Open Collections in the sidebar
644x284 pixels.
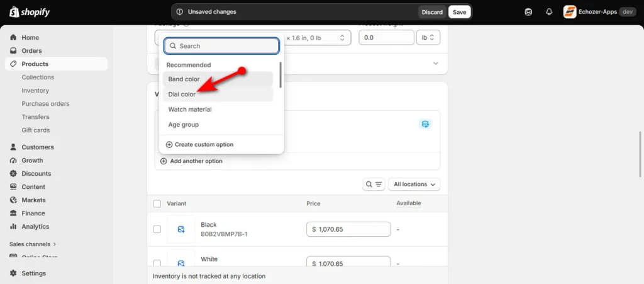(38, 77)
